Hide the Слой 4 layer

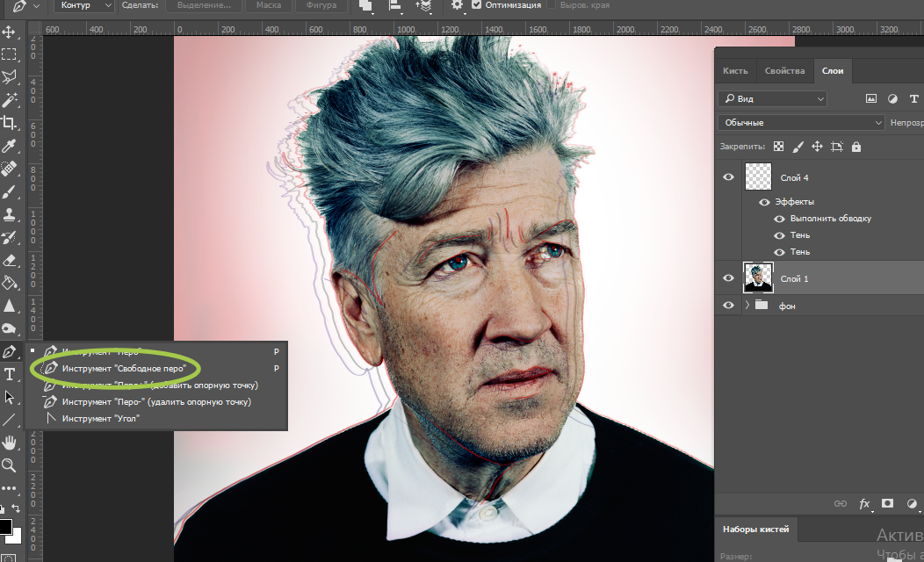[x=728, y=177]
